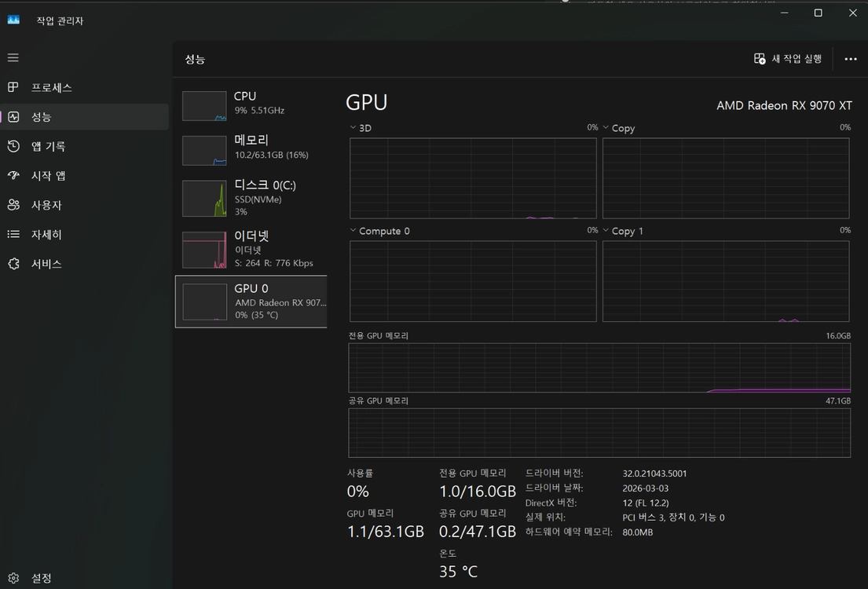Open the 서비스 services puzzle icon

(13, 264)
